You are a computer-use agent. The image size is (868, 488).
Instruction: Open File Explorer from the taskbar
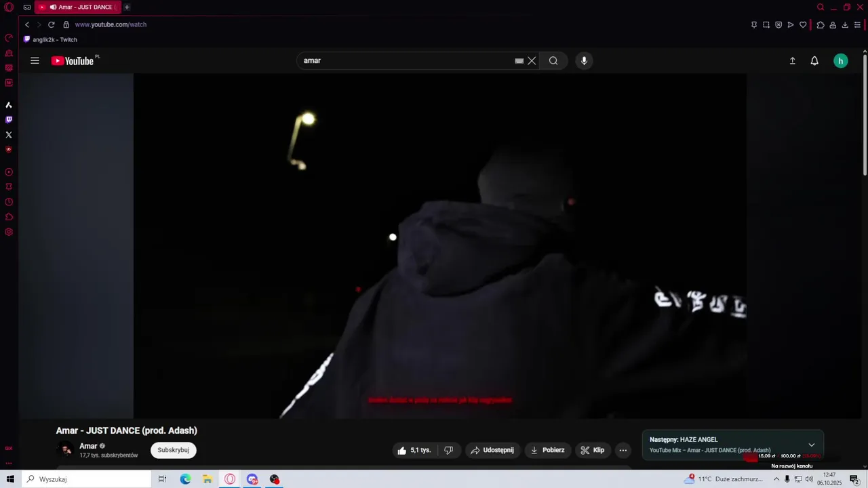tap(208, 479)
